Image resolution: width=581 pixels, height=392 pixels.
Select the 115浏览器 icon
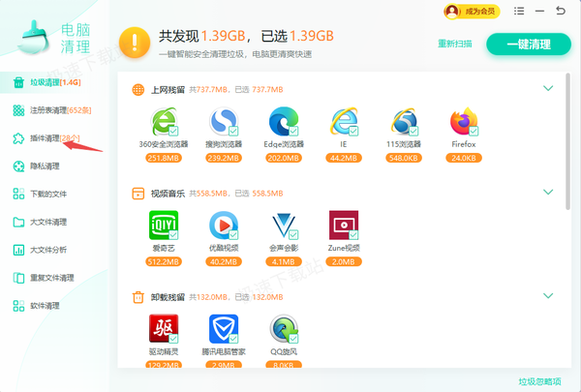click(x=404, y=121)
